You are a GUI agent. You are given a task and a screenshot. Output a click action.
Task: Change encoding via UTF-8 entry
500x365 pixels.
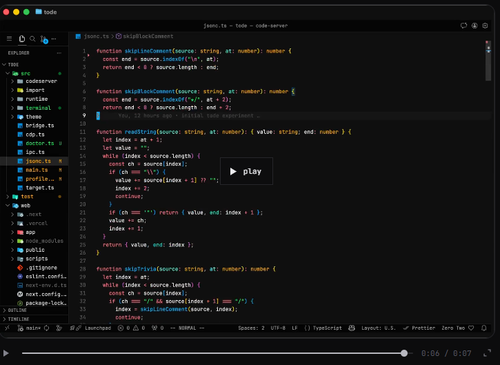pos(278,328)
